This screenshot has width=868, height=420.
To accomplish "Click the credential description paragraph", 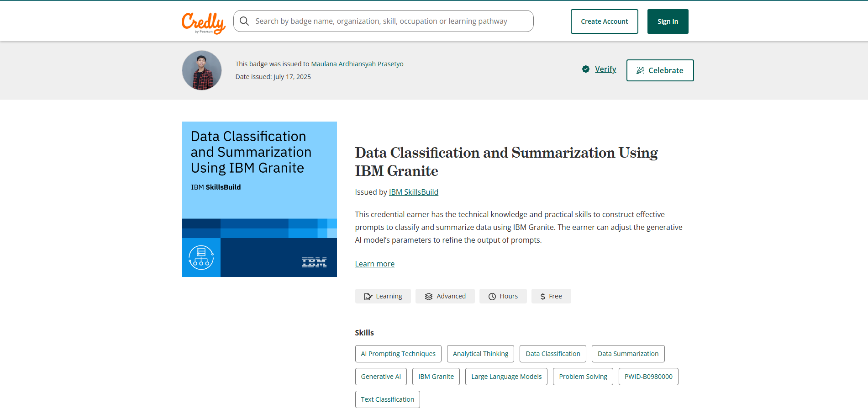I will click(519, 227).
